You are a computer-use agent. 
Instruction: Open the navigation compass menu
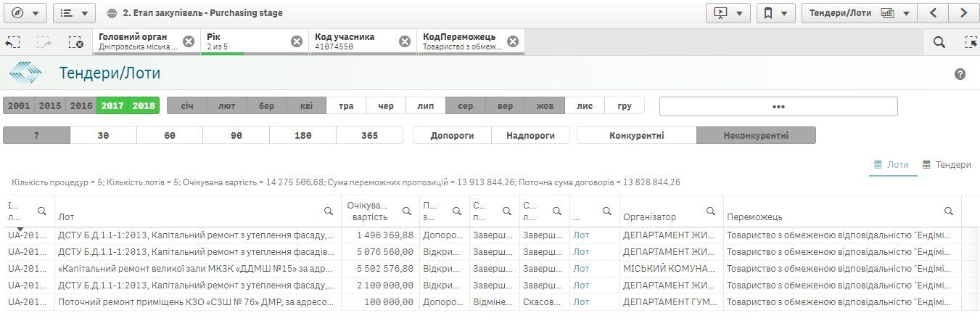click(25, 13)
